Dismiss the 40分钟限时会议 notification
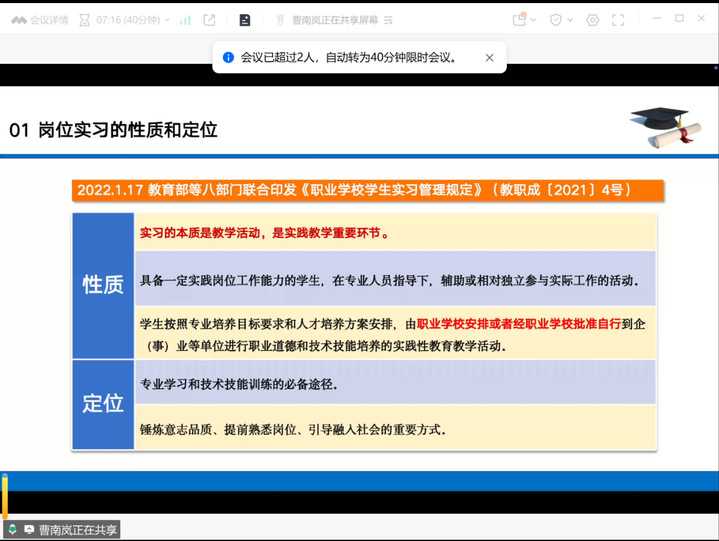This screenshot has width=719, height=541. 489,58
